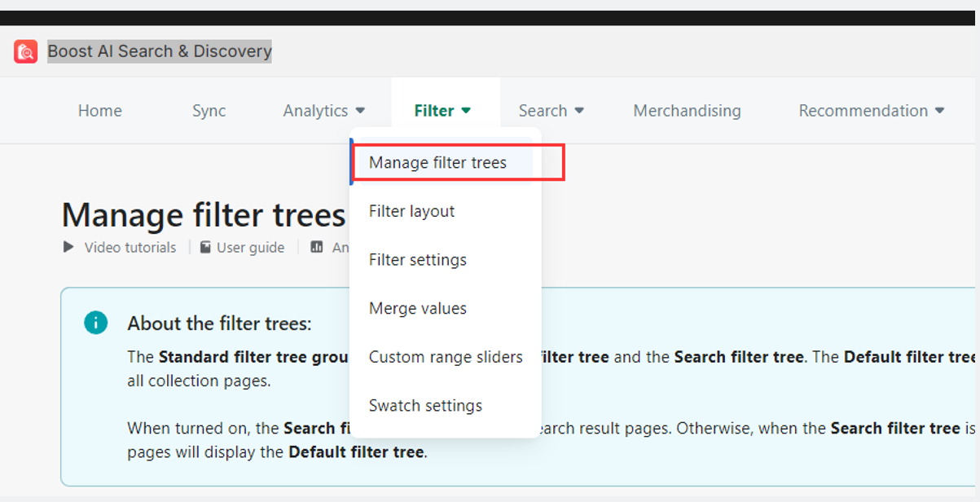Collapse the Filter dropdown arrow
This screenshot has height=502, width=980.
[x=466, y=111]
